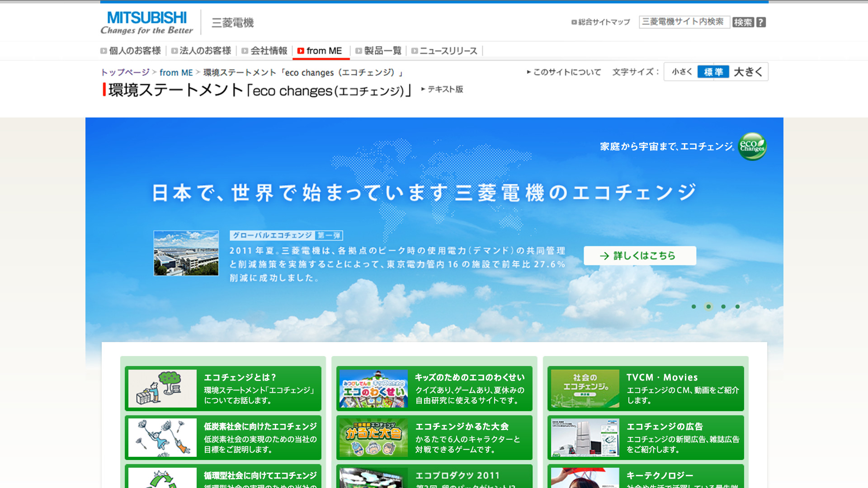Select the from ME navigation tab
Viewport: 868px width, 488px height.
(321, 51)
